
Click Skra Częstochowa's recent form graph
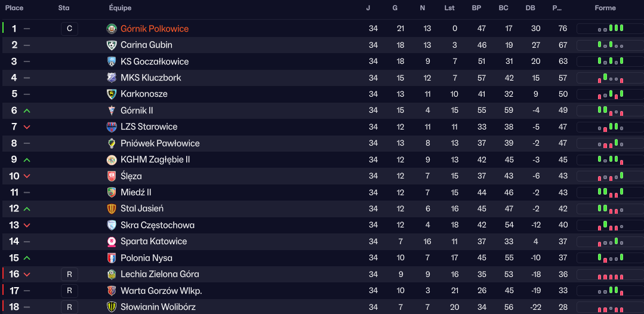point(610,225)
